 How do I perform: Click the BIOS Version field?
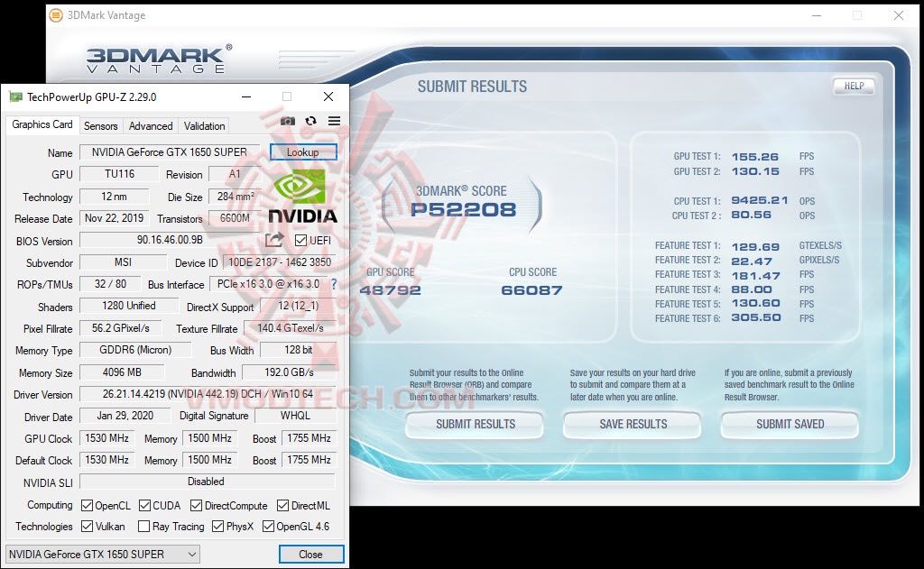pos(170,240)
